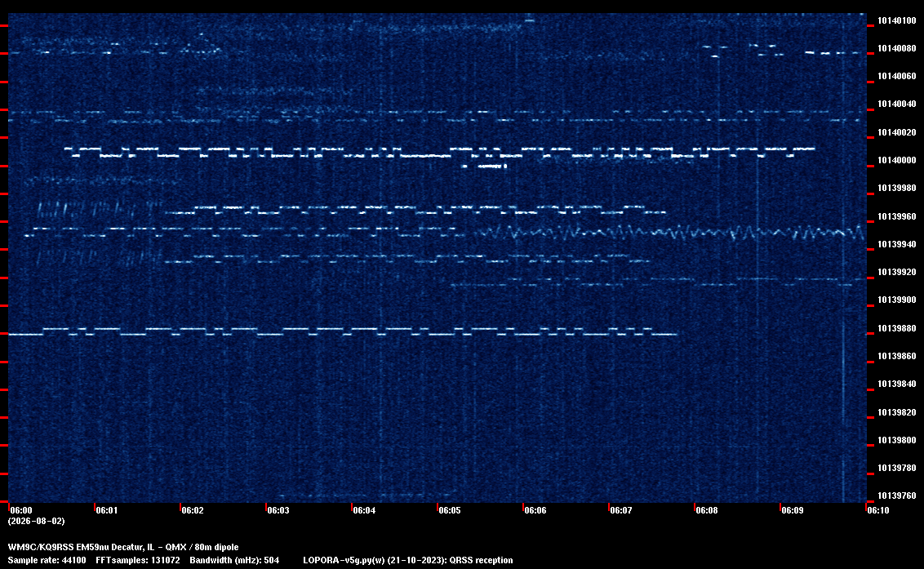Click the 06:09 time axis label
Viewport: 924px width, 569px height.
(793, 510)
